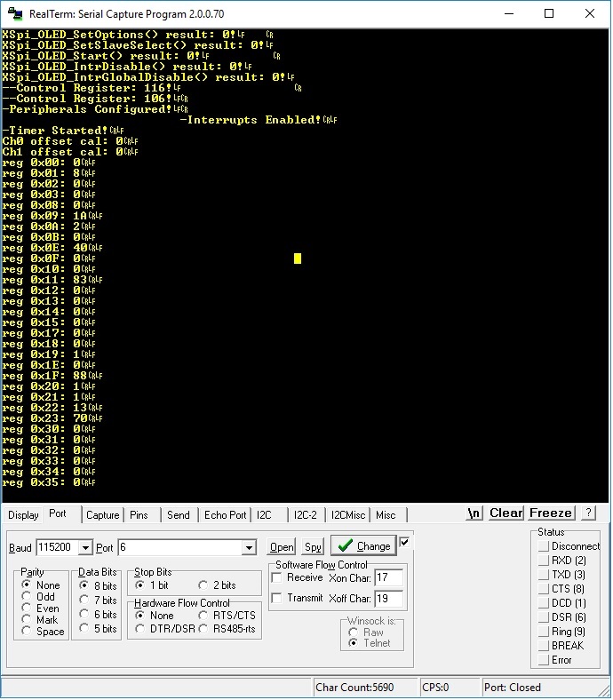Click the Baud rate field showing 115200
613x700 pixels.
coord(58,548)
